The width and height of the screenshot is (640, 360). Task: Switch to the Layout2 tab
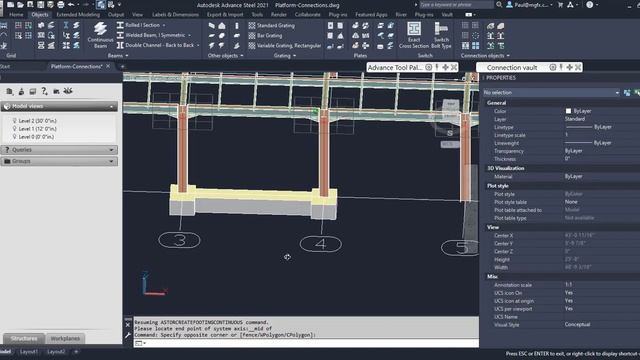(x=56, y=351)
